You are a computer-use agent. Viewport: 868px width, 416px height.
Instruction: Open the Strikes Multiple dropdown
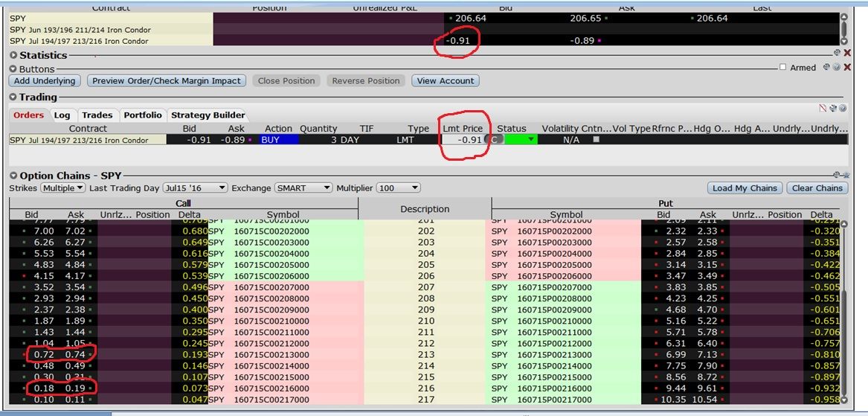coord(62,188)
